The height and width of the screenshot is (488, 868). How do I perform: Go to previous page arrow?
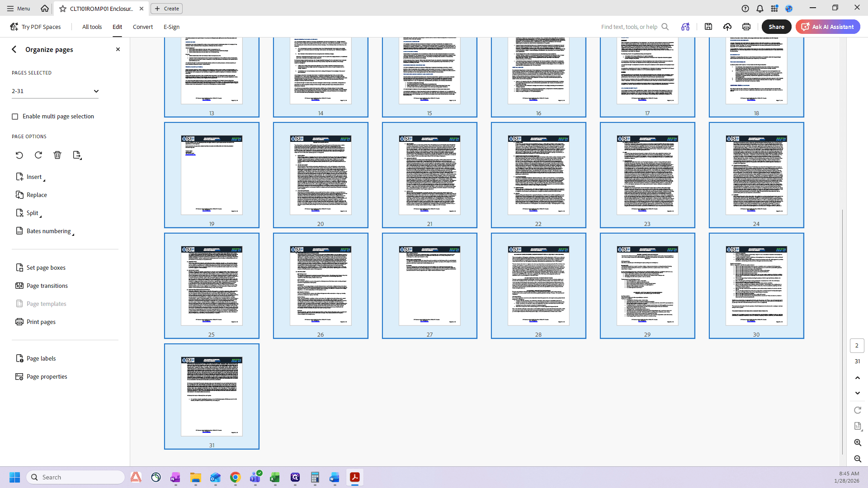tap(858, 378)
